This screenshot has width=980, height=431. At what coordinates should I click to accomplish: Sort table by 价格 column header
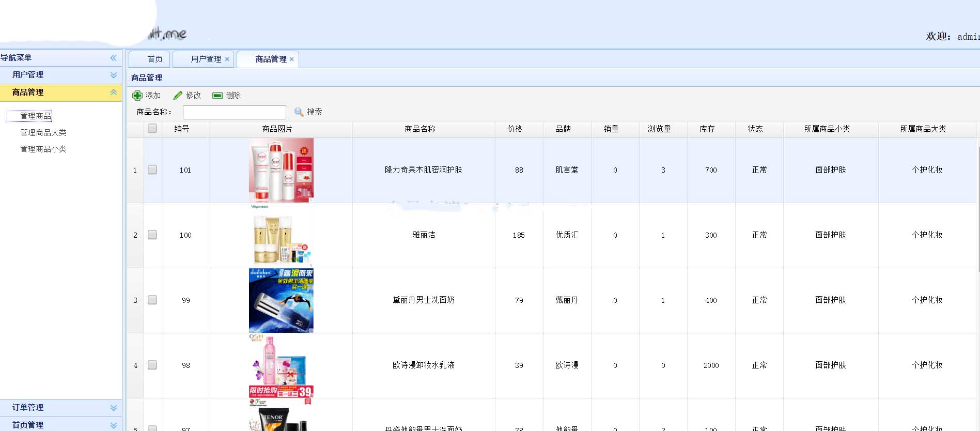(x=515, y=129)
